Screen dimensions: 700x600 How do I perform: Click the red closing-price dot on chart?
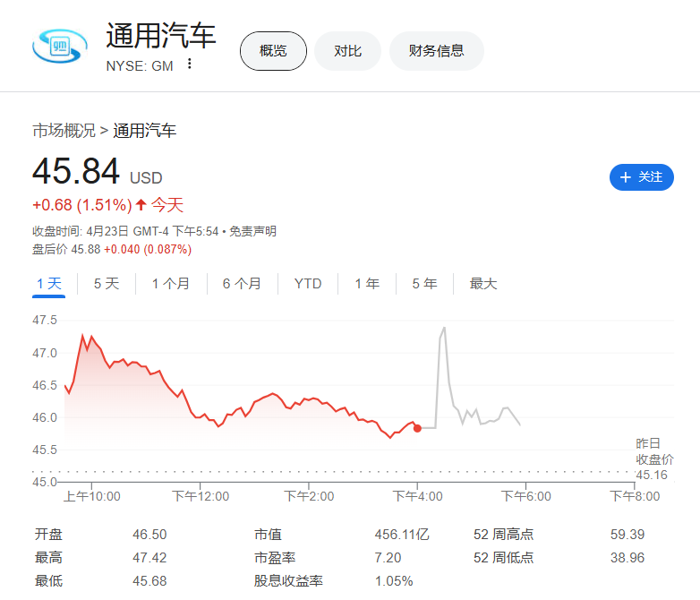pyautogui.click(x=417, y=428)
